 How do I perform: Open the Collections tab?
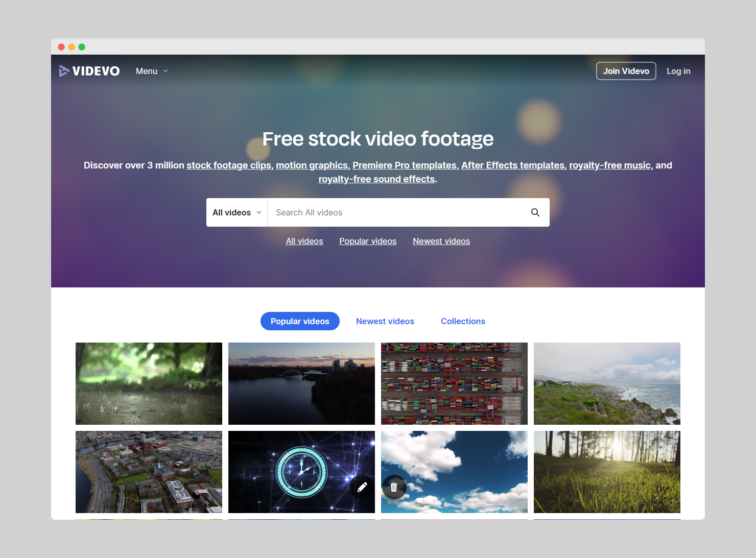pos(463,321)
